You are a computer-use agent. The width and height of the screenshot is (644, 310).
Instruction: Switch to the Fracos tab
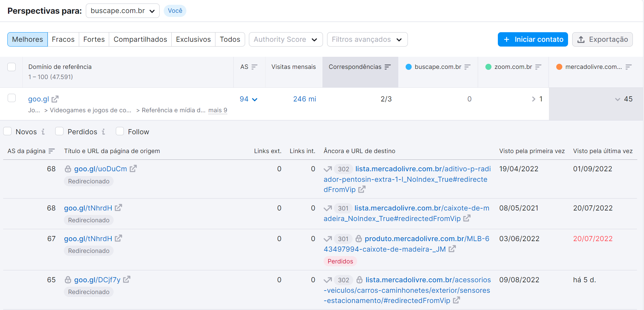63,39
